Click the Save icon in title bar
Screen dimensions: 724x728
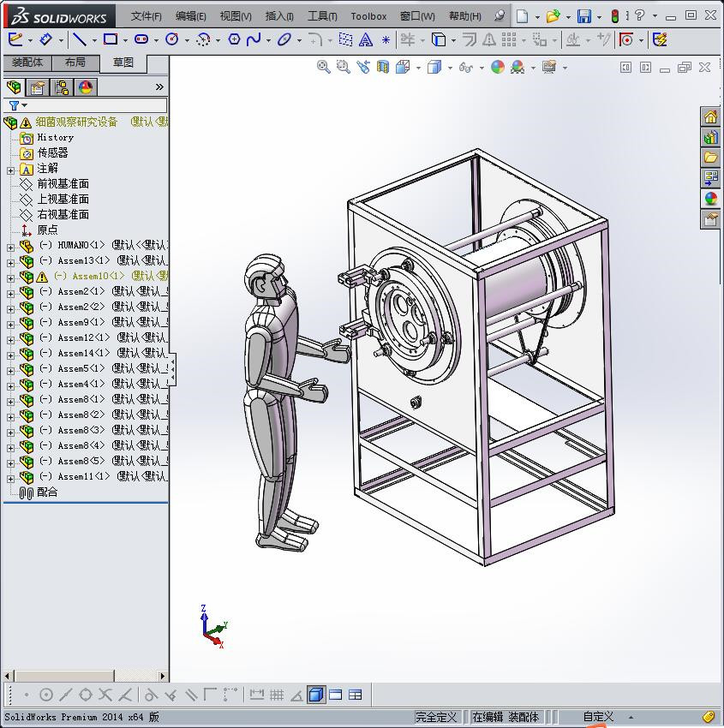(584, 16)
